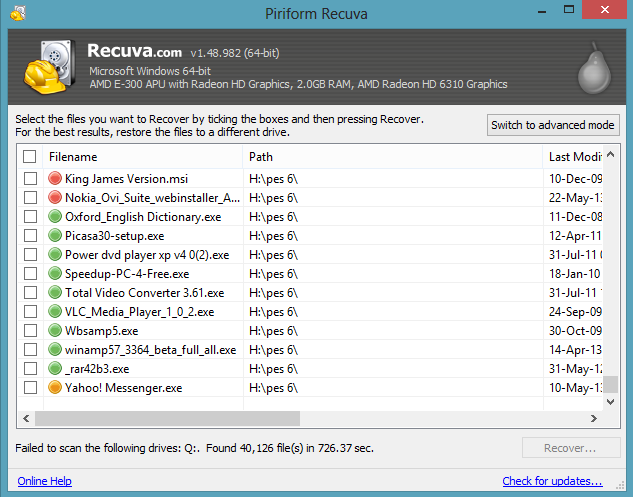Screen dimensions: 633x497
Task: Select the Oxford_English Dictionary.exe filename
Action: [143, 216]
